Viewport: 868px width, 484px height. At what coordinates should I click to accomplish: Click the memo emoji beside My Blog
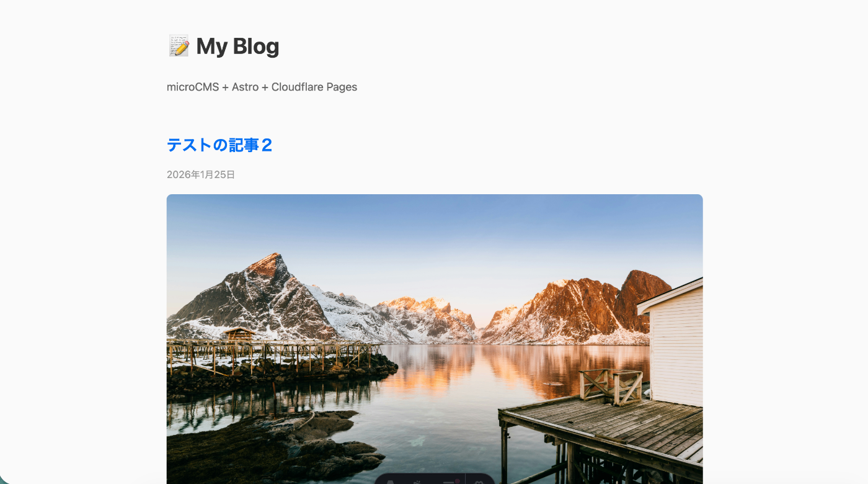tap(179, 46)
